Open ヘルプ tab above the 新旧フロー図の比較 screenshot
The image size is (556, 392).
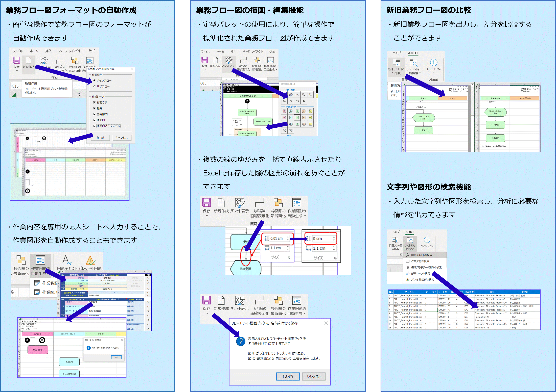coord(397,53)
